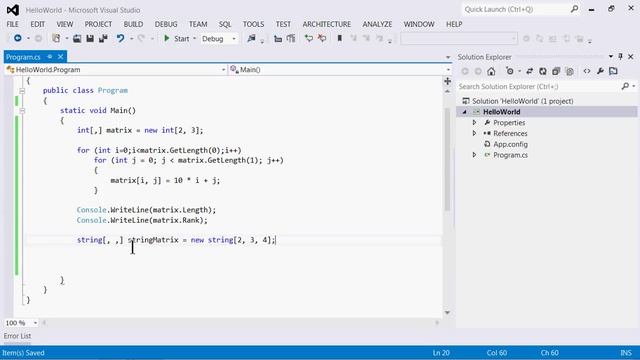
Task: Open the DEBUG menu
Action: point(166,24)
